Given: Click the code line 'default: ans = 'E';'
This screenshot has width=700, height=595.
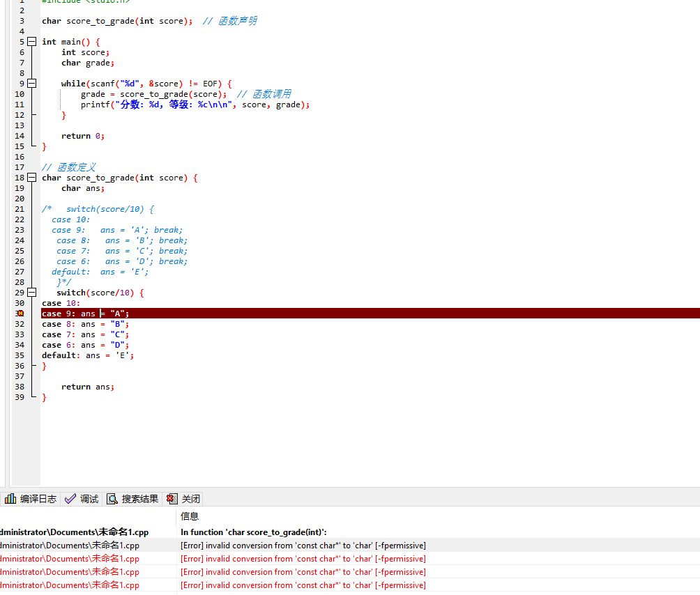Looking at the screenshot, I should [88, 355].
